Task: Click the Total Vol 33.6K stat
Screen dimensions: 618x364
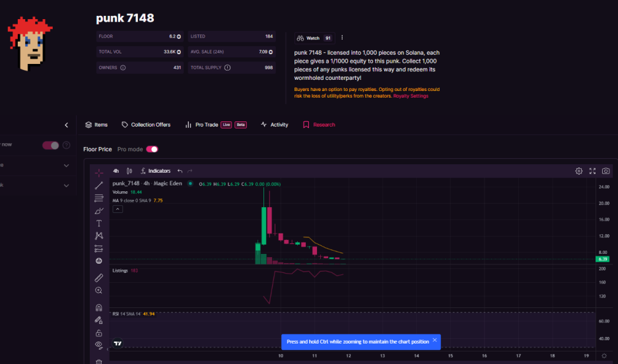Action: [139, 52]
